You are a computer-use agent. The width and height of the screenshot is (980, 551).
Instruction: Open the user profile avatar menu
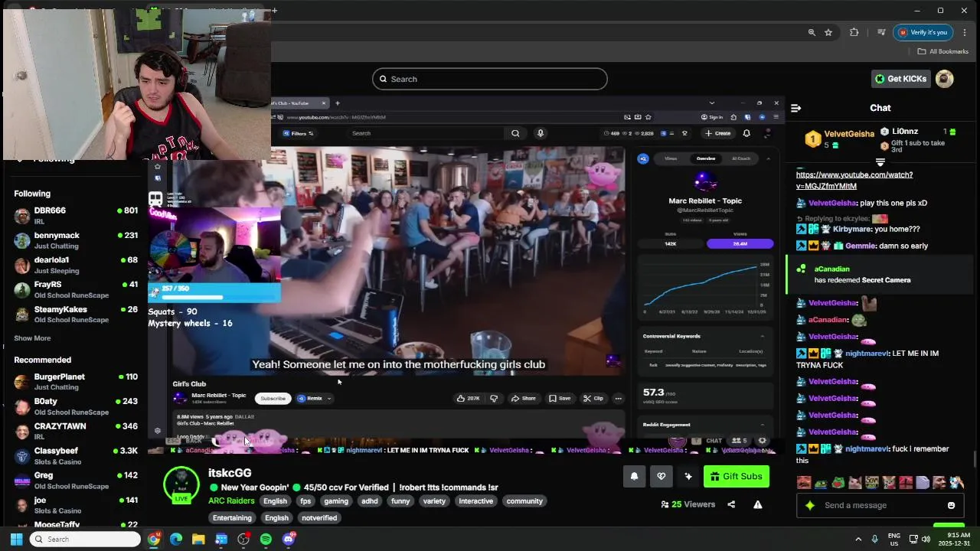945,79
